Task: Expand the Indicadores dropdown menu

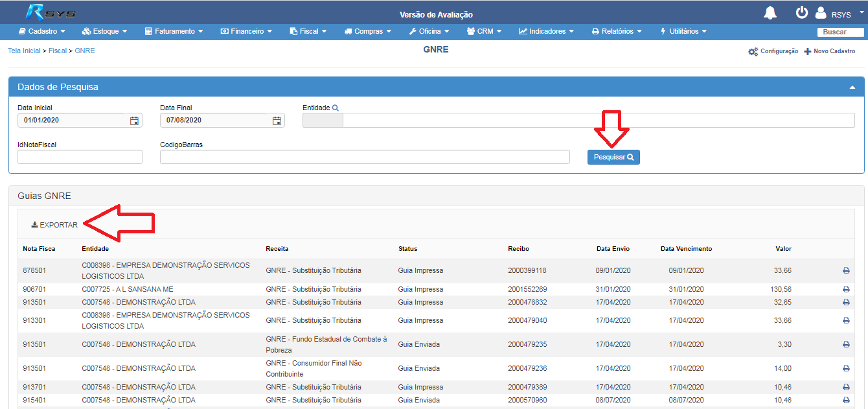Action: [x=546, y=31]
